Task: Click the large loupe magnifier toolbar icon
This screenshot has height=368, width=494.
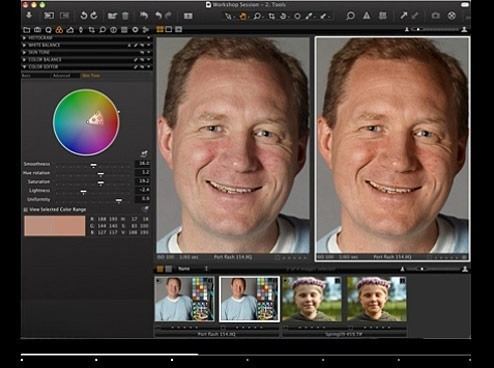Action: (350, 16)
